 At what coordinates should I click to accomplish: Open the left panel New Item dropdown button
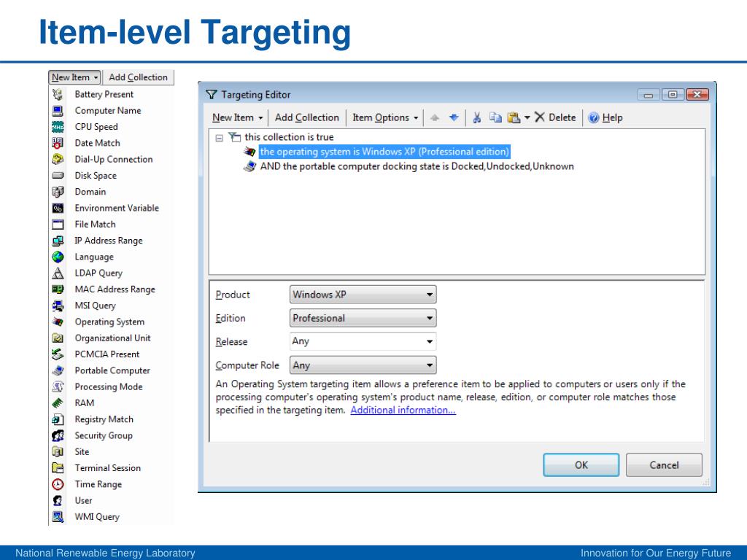tap(74, 77)
